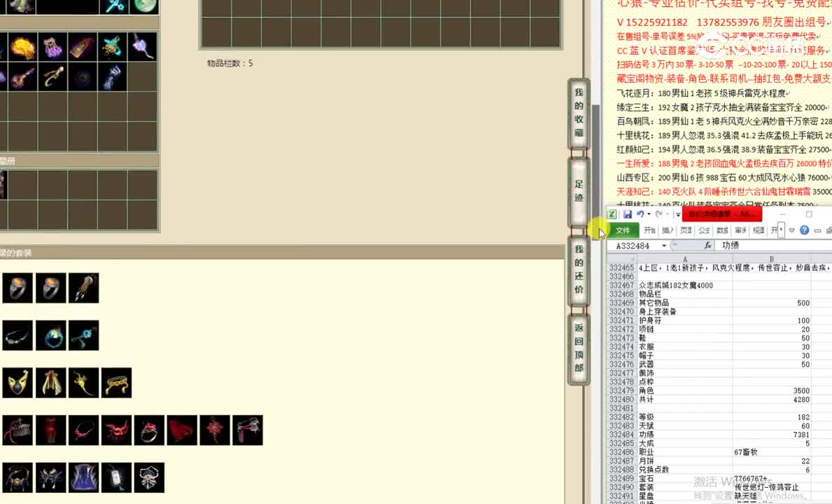Click the golden hook item in inventory

coord(53,78)
